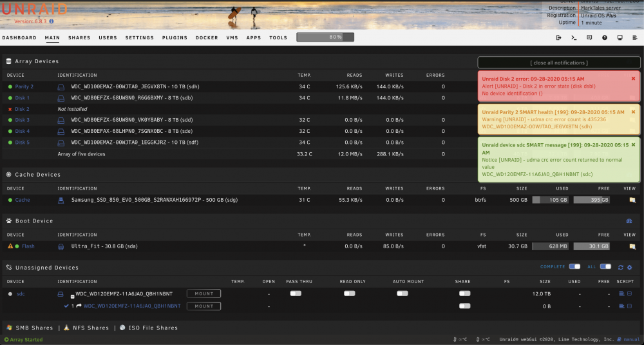
Task: Click script edit icon in 0 B row
Action: [630, 306]
